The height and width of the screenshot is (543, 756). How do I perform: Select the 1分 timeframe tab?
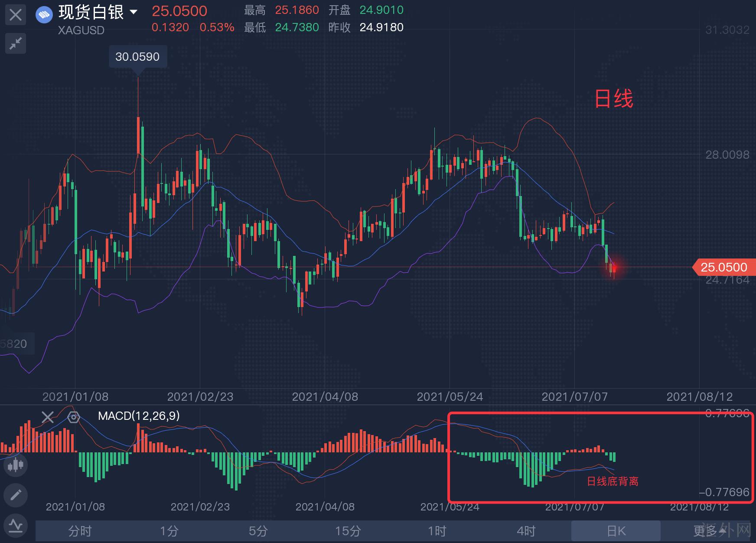[169, 531]
